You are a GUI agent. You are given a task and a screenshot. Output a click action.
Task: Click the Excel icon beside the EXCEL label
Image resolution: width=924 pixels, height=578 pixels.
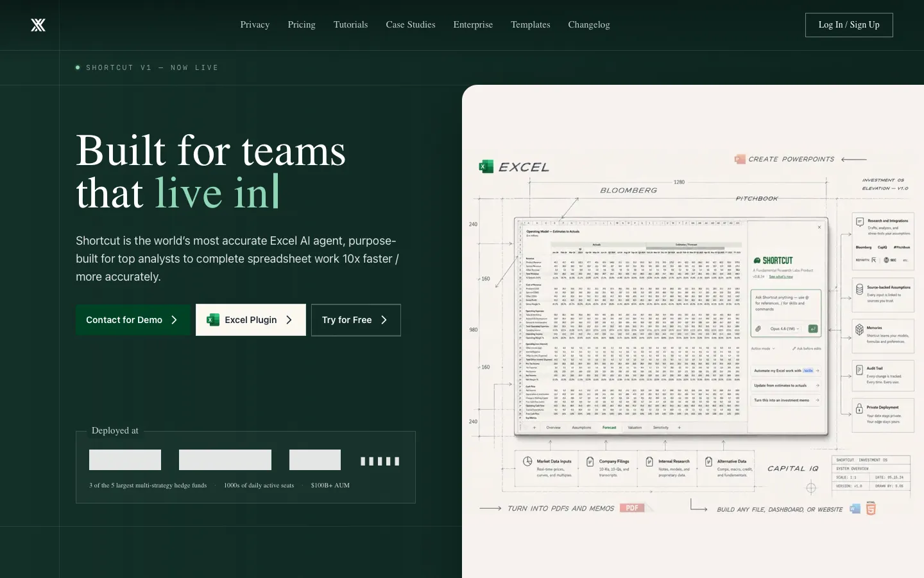tap(486, 167)
